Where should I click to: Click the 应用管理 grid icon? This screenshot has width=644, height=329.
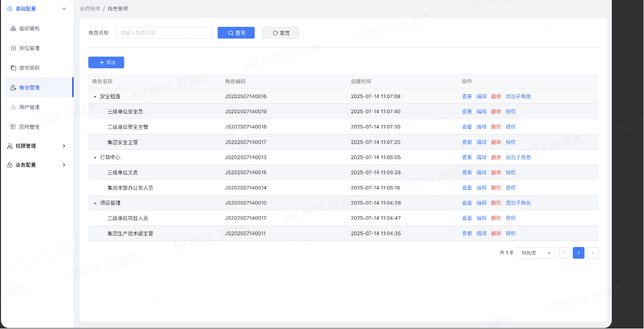click(x=13, y=127)
